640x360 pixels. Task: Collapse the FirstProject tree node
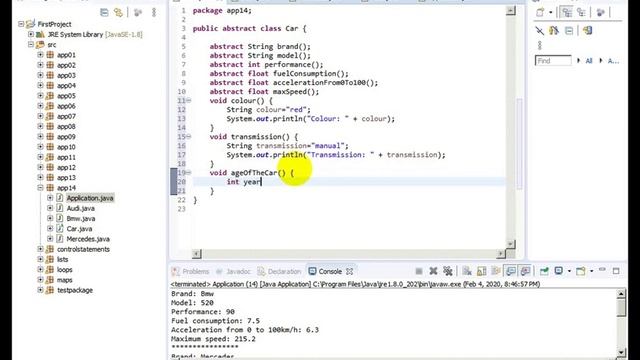coord(21,24)
